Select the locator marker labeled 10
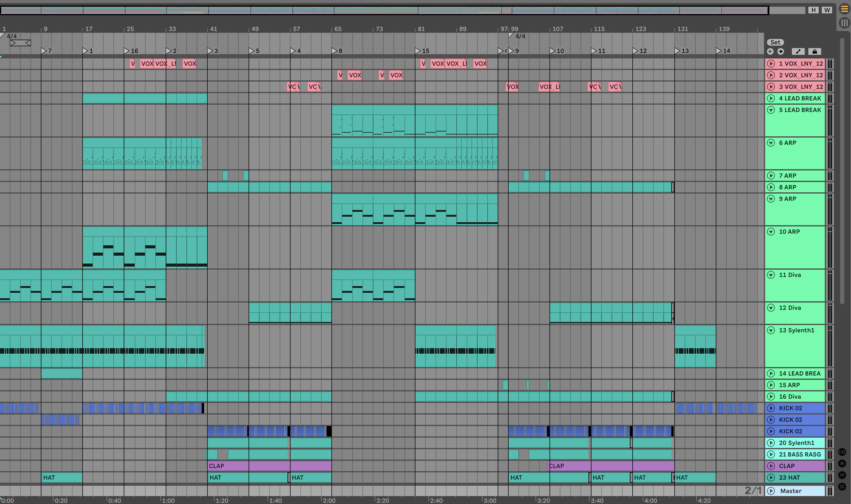 (x=552, y=51)
